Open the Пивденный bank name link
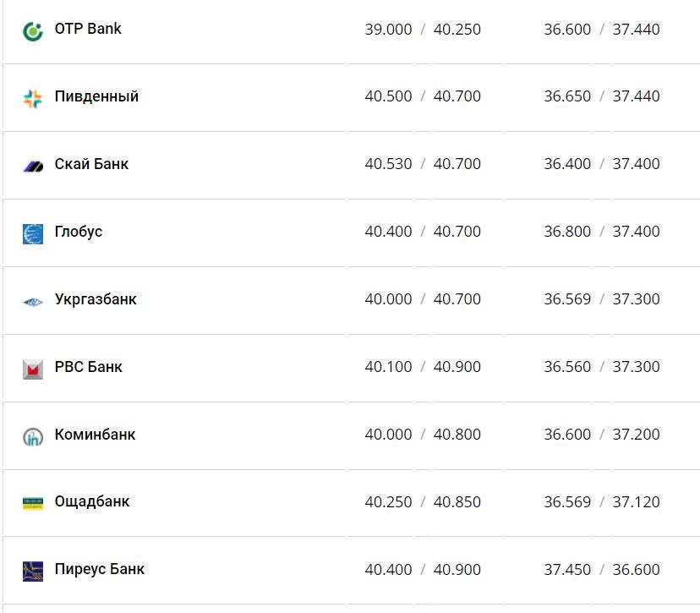This screenshot has height=613, width=700. click(x=96, y=96)
